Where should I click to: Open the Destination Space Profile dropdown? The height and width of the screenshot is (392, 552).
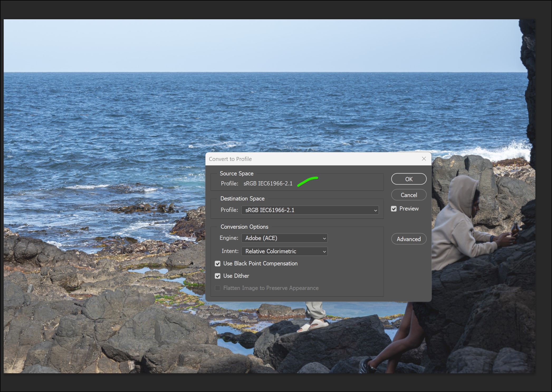click(310, 210)
